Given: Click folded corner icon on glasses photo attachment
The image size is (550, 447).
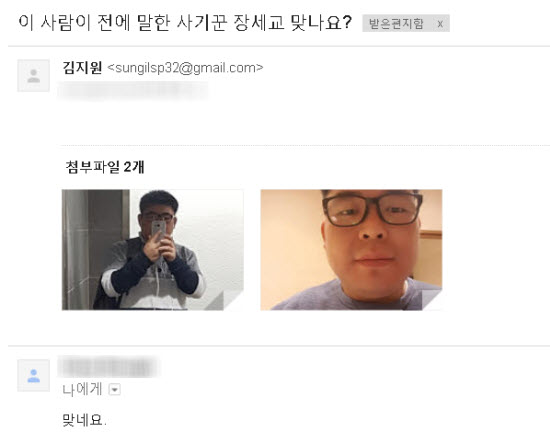Looking at the screenshot, I should (430, 301).
